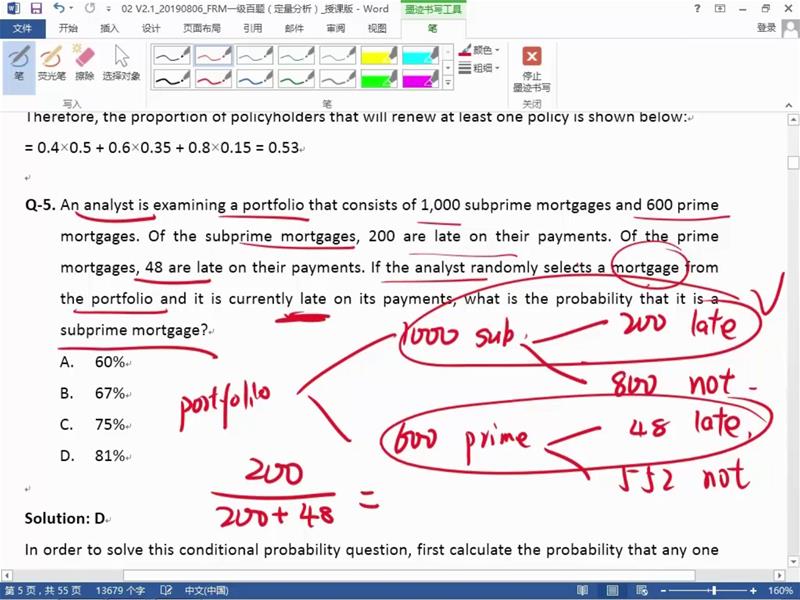
Task: Collapse the ribbon with the chevron
Action: click(x=789, y=105)
